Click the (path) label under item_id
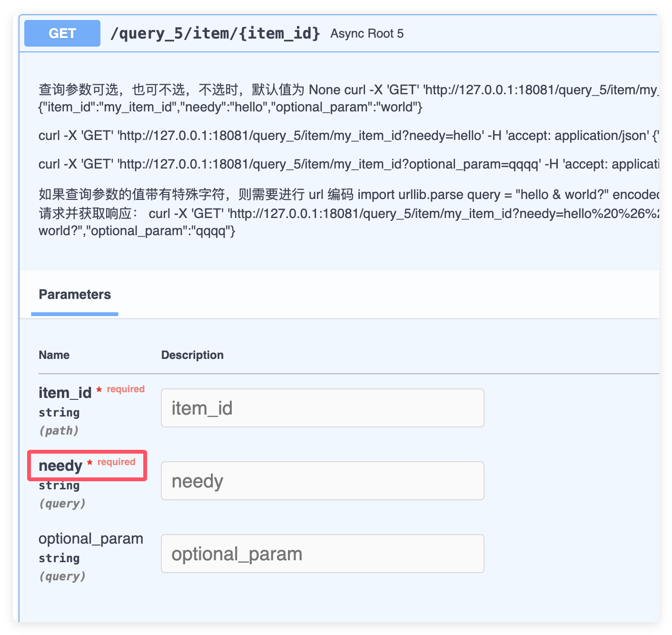The height and width of the screenshot is (635, 672). pyautogui.click(x=59, y=431)
